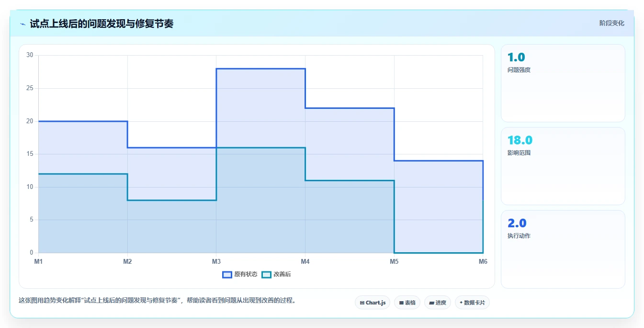644x328 pixels.
Task: Click the 数据卡片 tag pill
Action: pyautogui.click(x=472, y=303)
